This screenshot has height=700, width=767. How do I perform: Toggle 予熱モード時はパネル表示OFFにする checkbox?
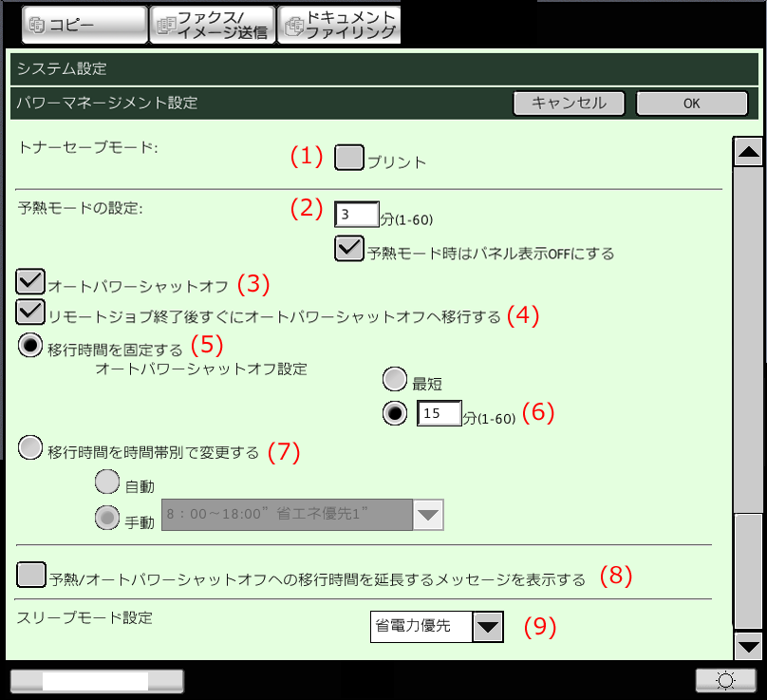(x=349, y=249)
